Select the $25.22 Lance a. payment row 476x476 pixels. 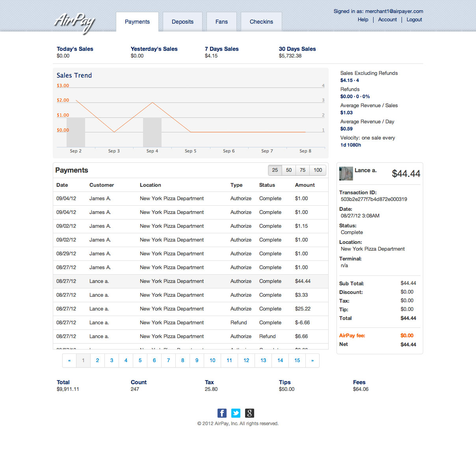click(x=191, y=309)
